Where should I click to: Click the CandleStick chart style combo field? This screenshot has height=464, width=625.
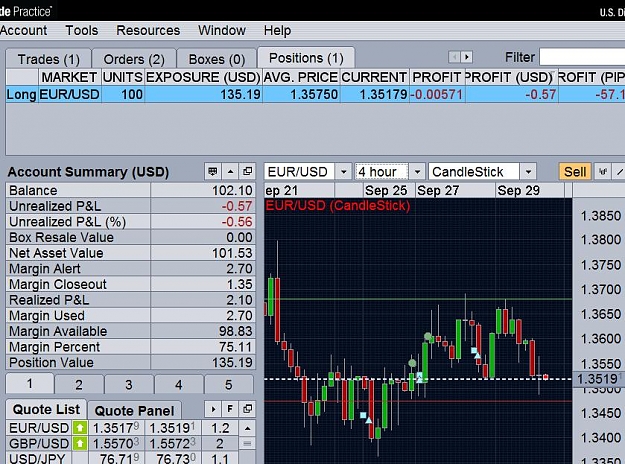click(x=474, y=172)
